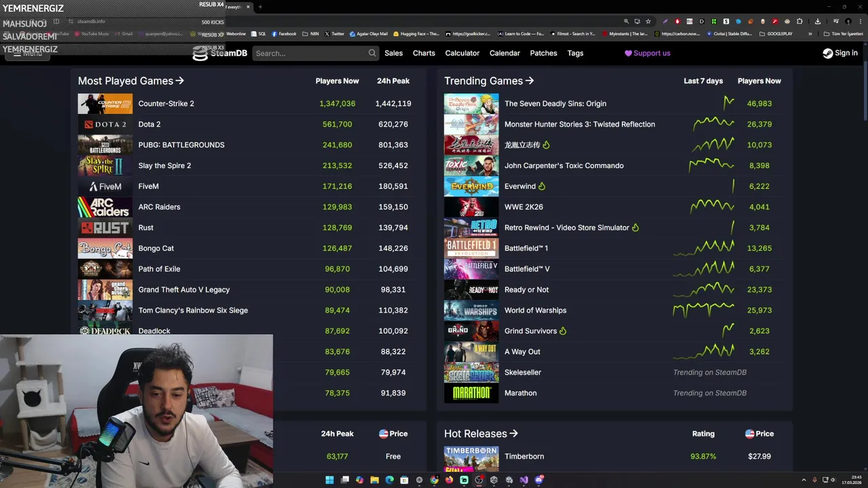Click the Sign in link
This screenshot has height=488, width=868.
[x=840, y=53]
